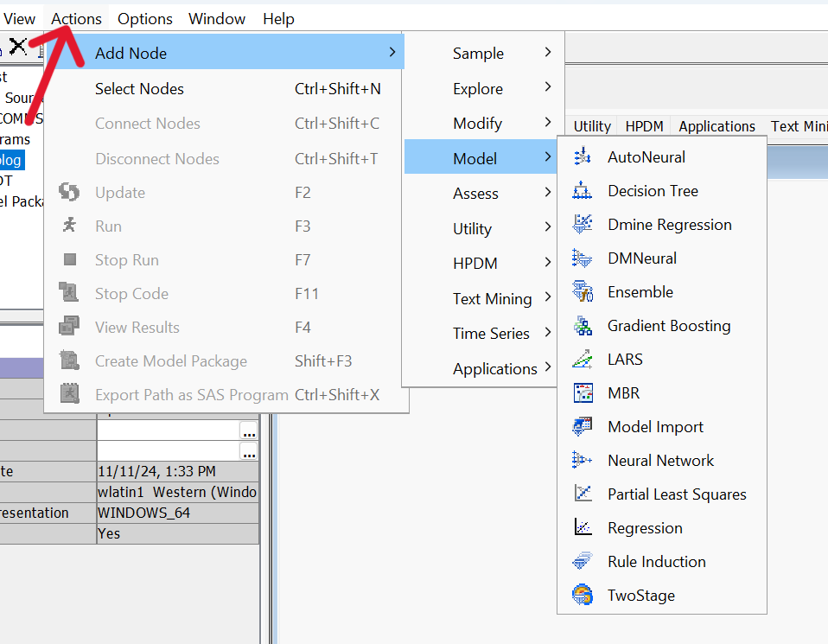828x644 pixels.
Task: Switch to the HPDM tab
Action: (645, 126)
